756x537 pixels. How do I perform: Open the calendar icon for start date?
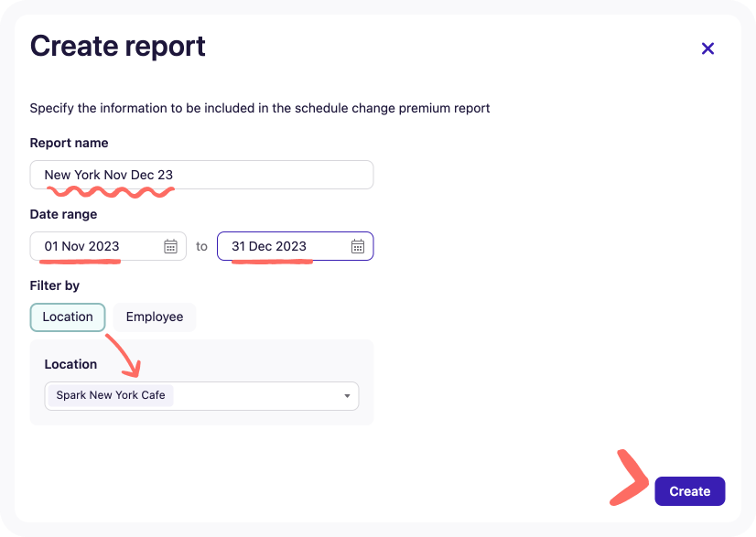(170, 245)
